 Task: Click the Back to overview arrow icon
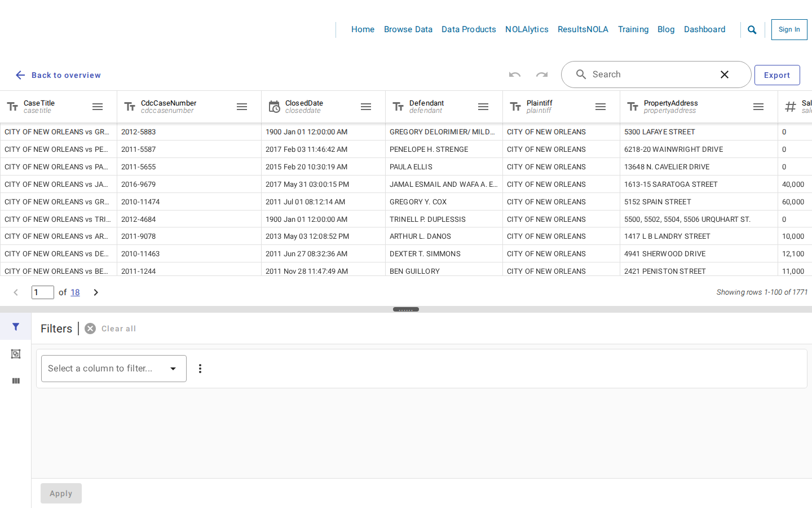click(x=20, y=75)
